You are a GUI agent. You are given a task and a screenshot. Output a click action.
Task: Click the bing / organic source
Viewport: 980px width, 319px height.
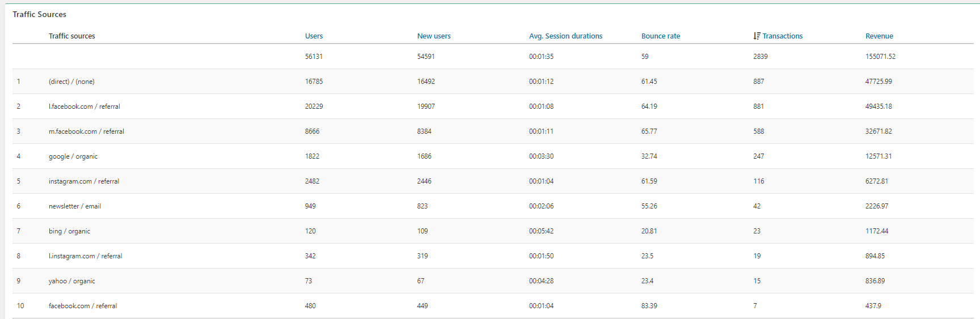click(x=69, y=231)
